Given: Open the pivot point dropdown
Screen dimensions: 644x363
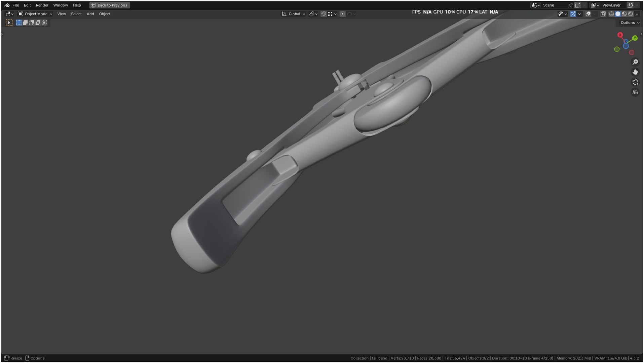Looking at the screenshot, I should 313,14.
